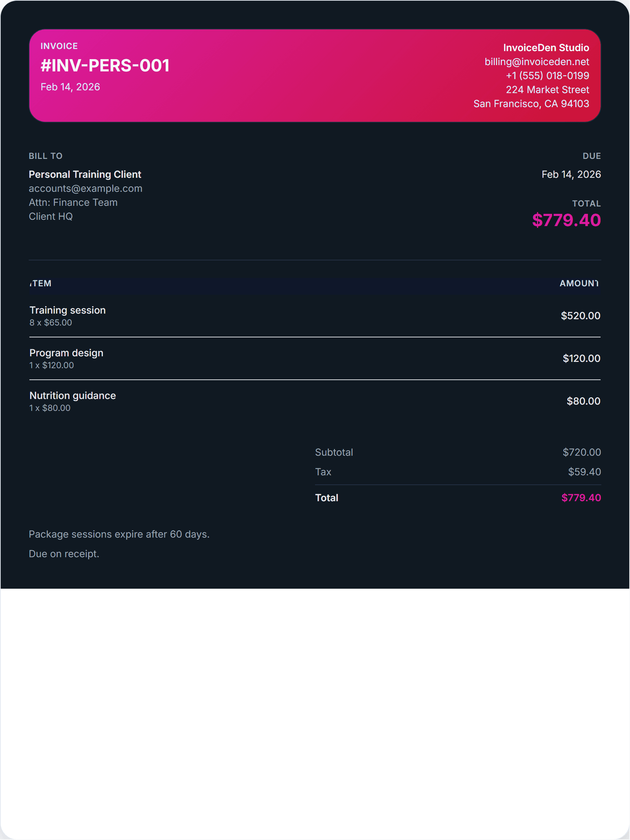Click the AMOUNT column header
The height and width of the screenshot is (840, 630).
point(578,283)
